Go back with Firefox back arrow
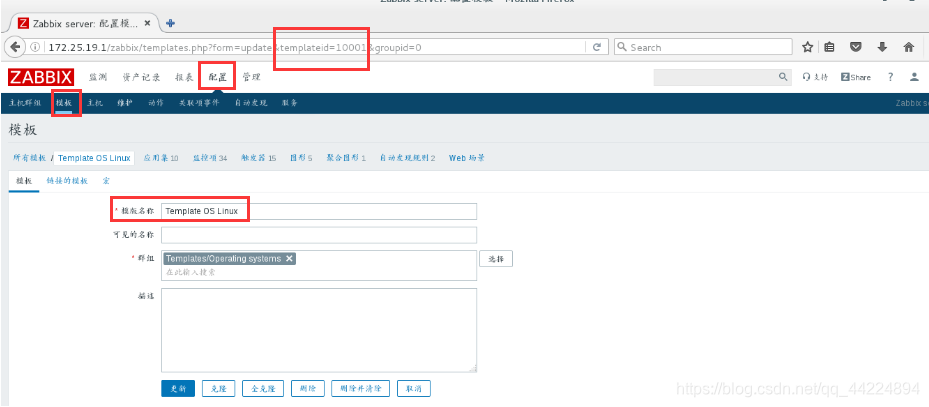929x407 pixels. [x=15, y=47]
